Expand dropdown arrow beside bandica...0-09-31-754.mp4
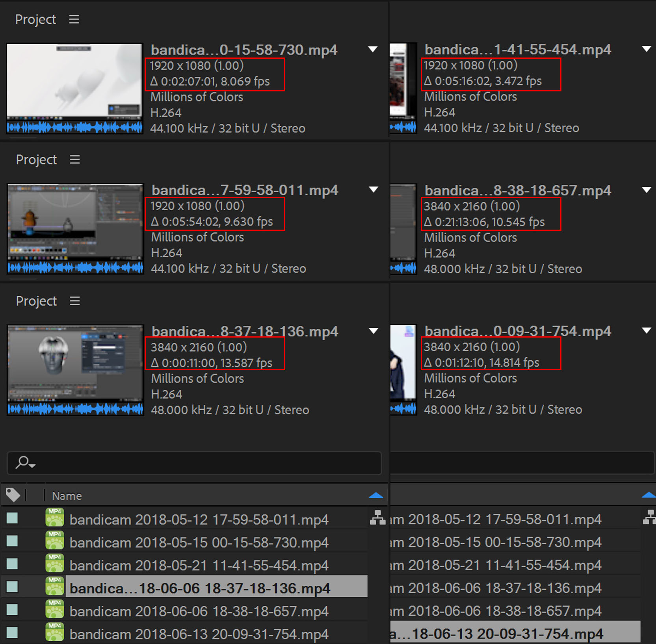656x644 pixels. (x=646, y=330)
